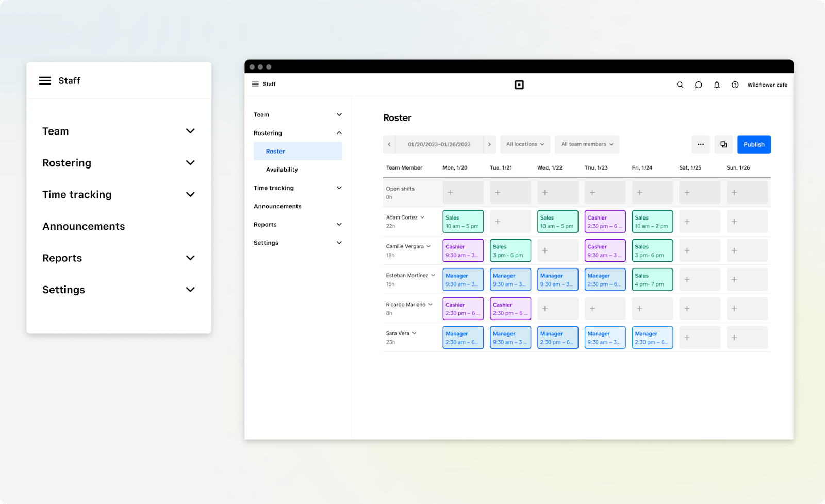This screenshot has width=825, height=504.
Task: Open the All locations dropdown
Action: click(524, 144)
